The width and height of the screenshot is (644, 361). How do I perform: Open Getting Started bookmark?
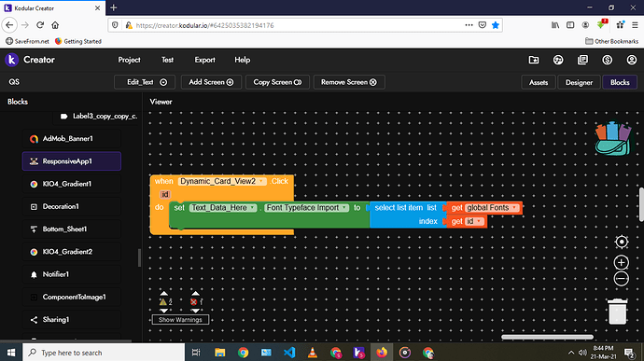(78, 41)
